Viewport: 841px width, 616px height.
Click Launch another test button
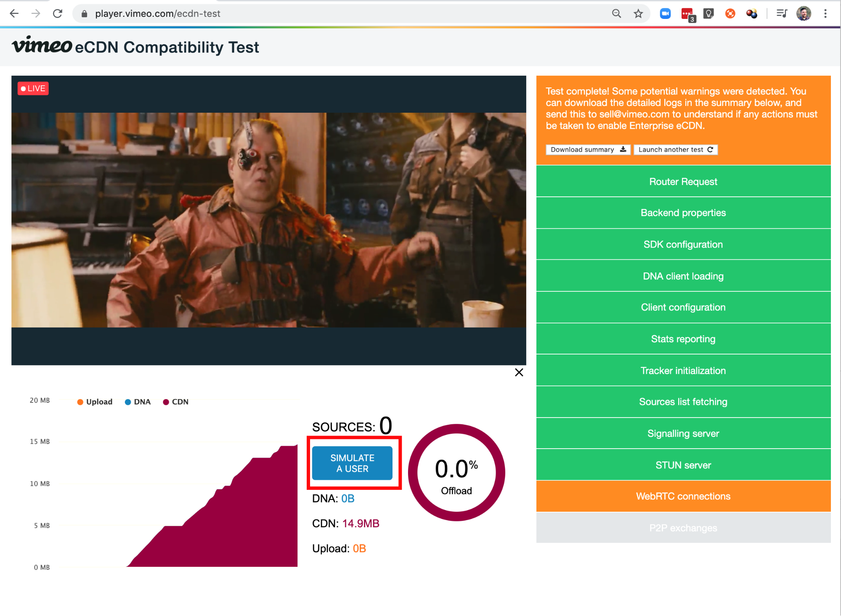click(x=675, y=150)
